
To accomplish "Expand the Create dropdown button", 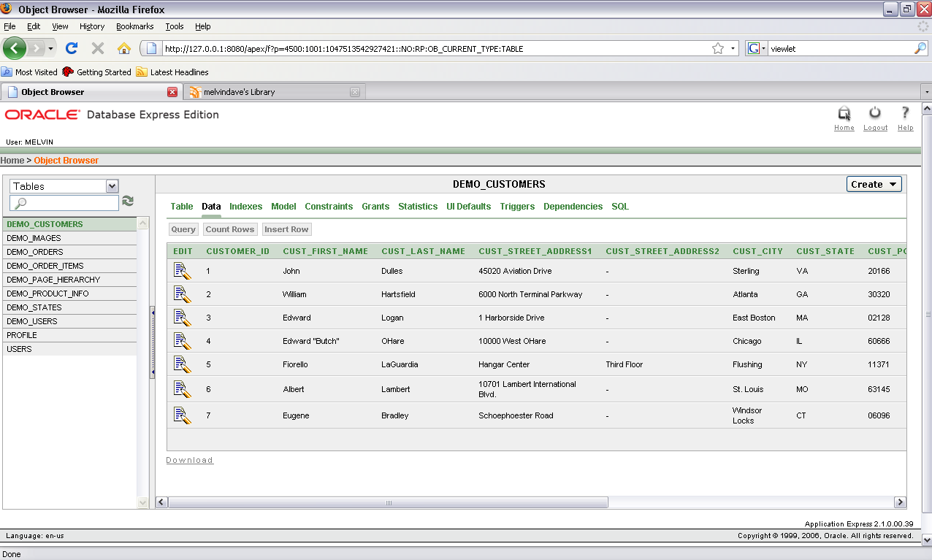I will point(874,184).
